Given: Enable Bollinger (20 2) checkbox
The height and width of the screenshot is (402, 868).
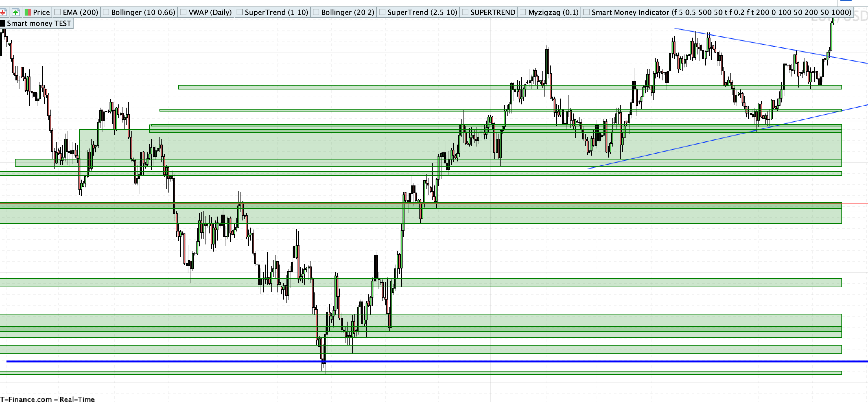Looking at the screenshot, I should coord(316,12).
